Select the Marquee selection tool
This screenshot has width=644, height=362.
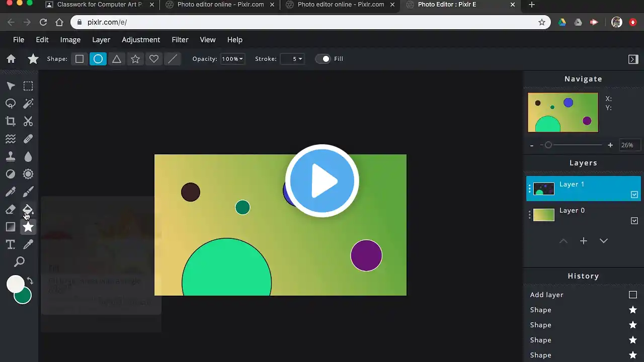pos(28,86)
